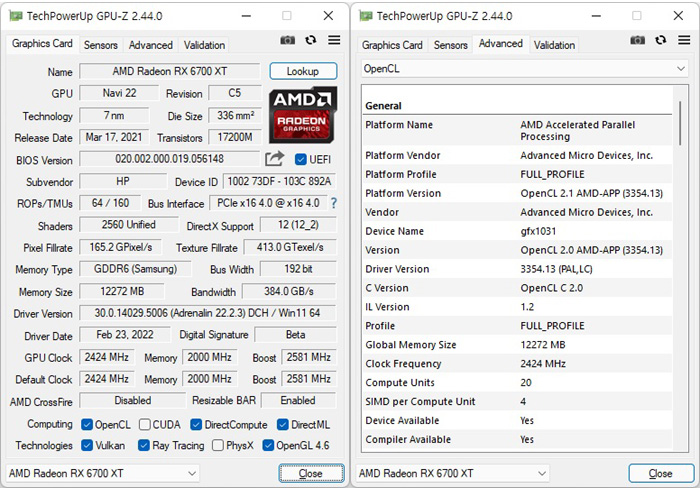Click the bus interface question mark icon

[x=333, y=204]
